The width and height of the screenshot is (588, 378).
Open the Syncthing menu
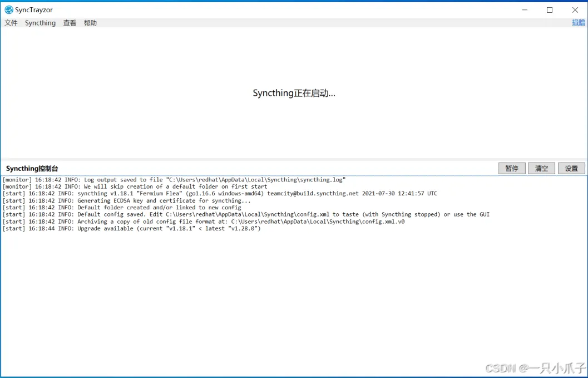pos(40,23)
